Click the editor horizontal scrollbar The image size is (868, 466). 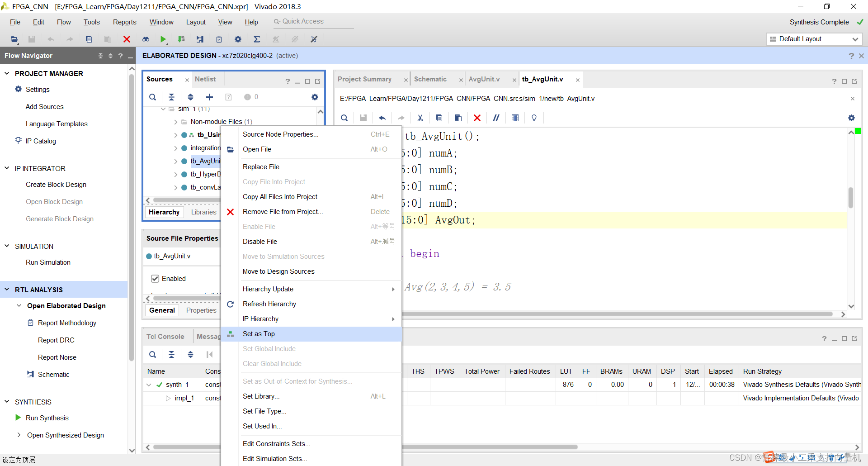pos(617,314)
